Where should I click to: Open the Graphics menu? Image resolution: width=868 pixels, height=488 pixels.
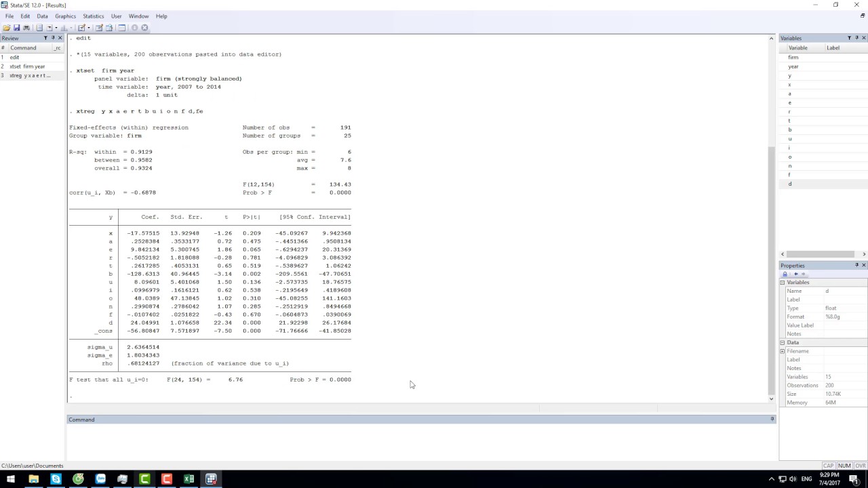coord(65,16)
